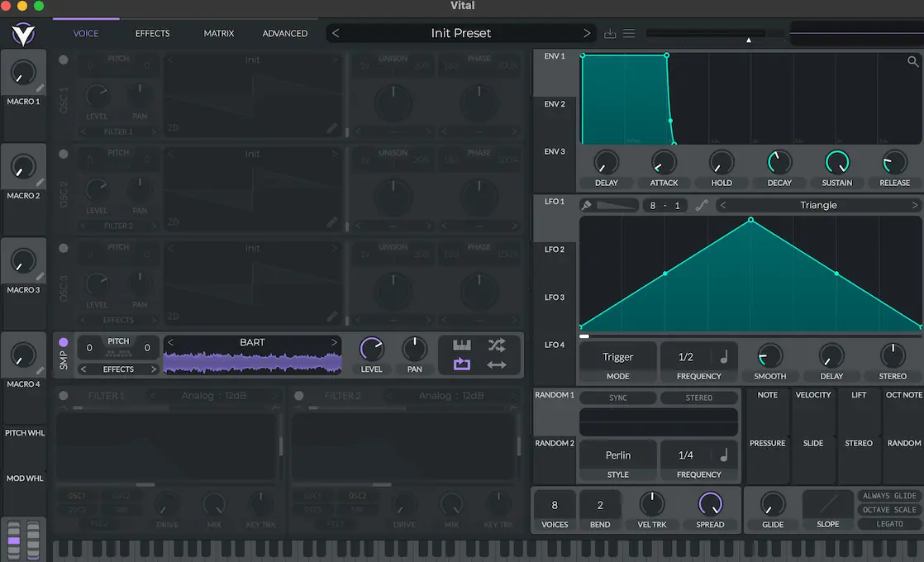Viewport: 924px width, 562px height.
Task: Toggle sample random phase shuffle icon
Action: tap(496, 345)
